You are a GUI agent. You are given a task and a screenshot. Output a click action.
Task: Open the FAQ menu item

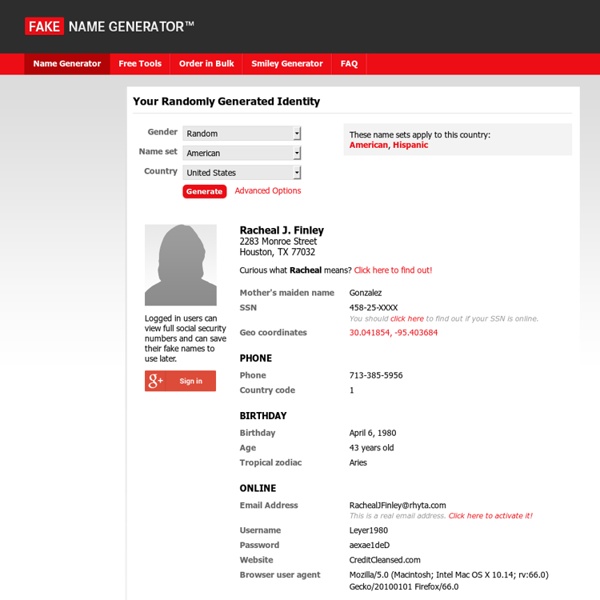pyautogui.click(x=349, y=64)
